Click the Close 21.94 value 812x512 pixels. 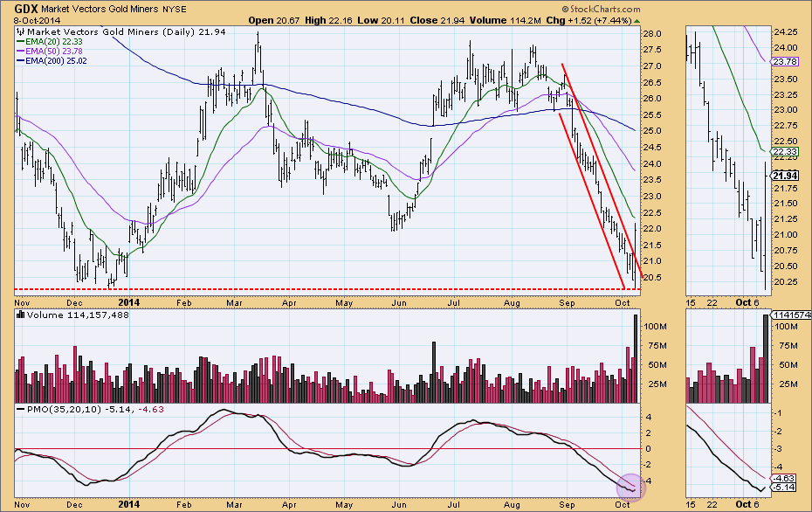437,21
